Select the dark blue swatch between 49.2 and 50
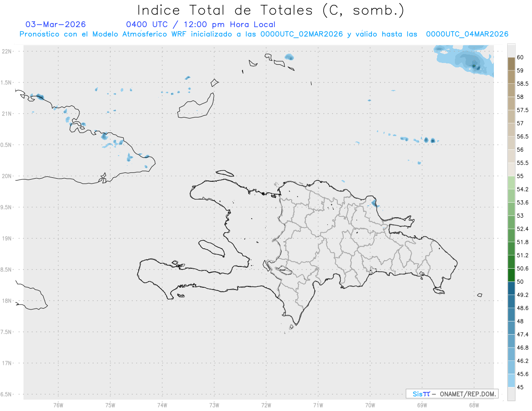This screenshot has width=532, height=411. point(511,288)
